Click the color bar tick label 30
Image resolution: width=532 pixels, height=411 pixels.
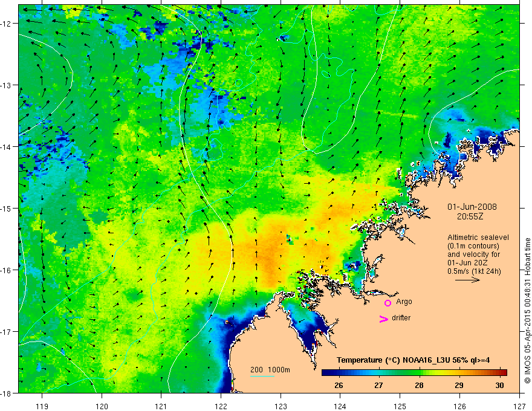499,385
